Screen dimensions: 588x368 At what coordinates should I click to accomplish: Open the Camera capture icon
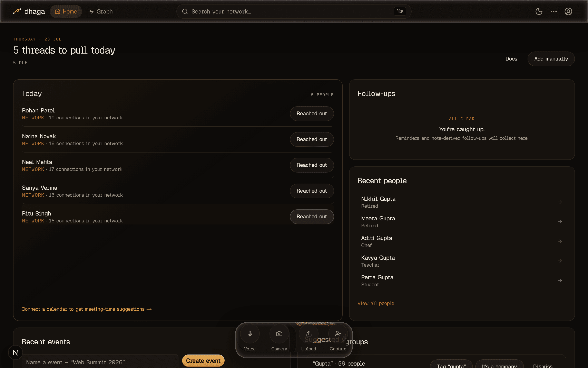279,333
